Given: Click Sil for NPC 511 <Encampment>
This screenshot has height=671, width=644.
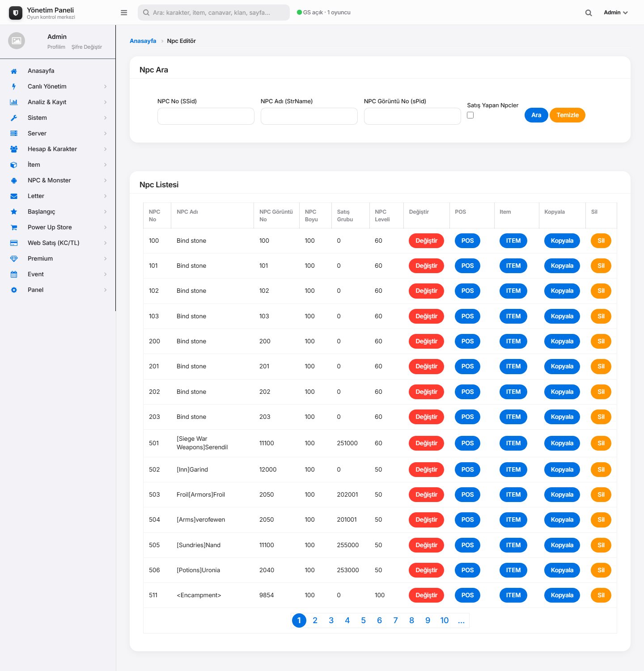Looking at the screenshot, I should 601,595.
